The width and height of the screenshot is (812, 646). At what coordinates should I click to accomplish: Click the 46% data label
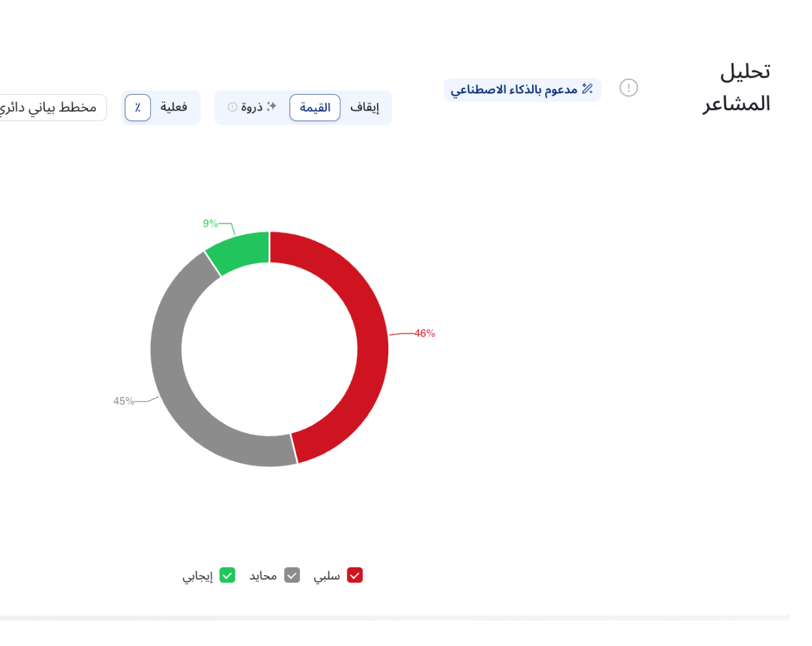pos(424,334)
